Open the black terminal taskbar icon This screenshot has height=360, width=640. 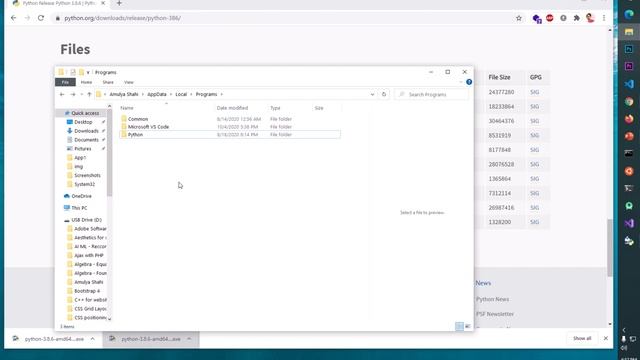coord(629,153)
